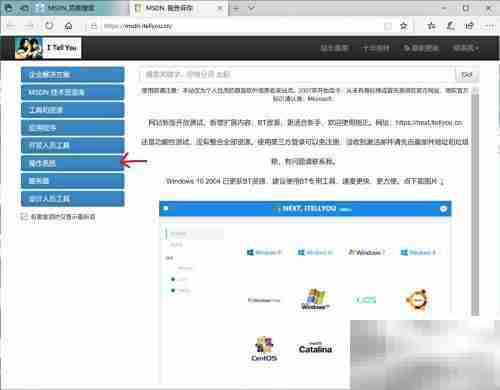Toggle the show only latest duplicates checkbox
Screen dimensions: 500x390
[x=24, y=217]
